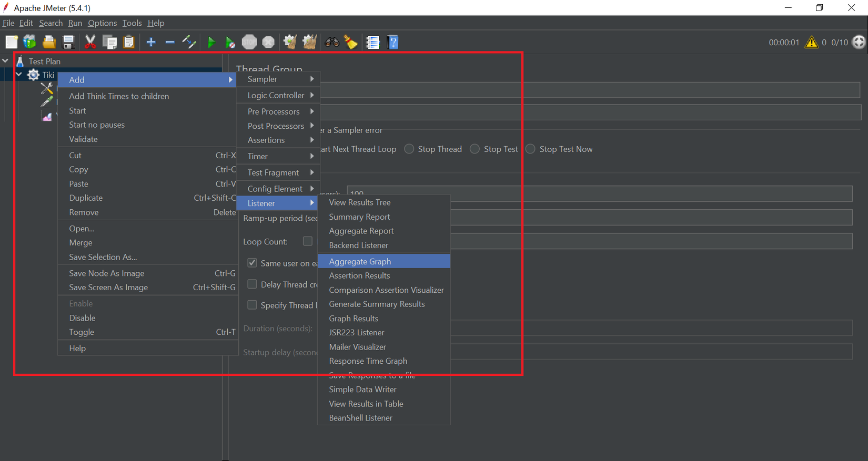Screen dimensions: 868x461
Task: Click the Search binoculars icon
Action: pos(332,42)
